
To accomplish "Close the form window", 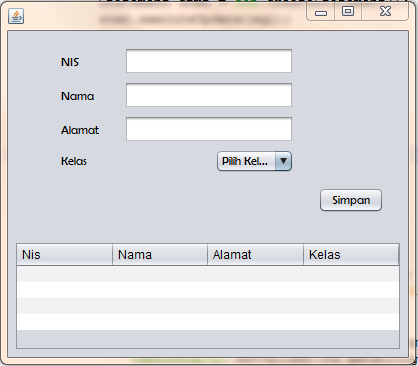I will pyautogui.click(x=385, y=12).
